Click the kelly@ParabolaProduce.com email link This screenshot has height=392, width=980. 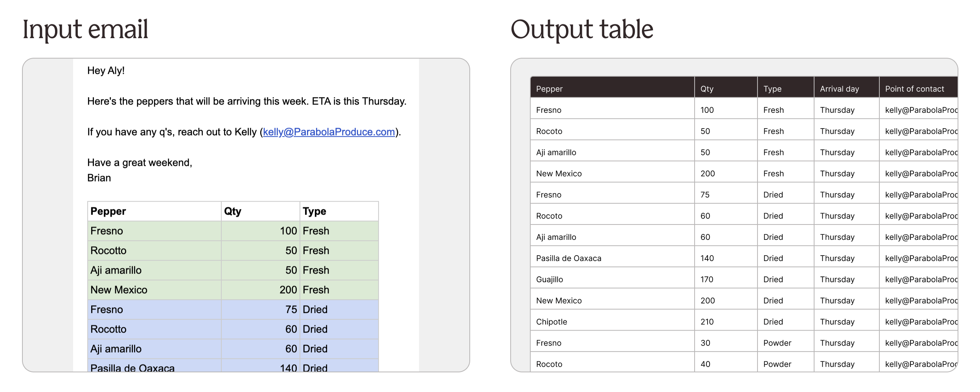[329, 132]
